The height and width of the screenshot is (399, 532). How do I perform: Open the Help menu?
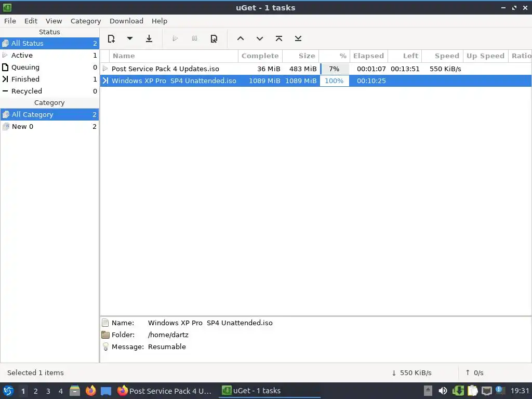click(x=159, y=21)
